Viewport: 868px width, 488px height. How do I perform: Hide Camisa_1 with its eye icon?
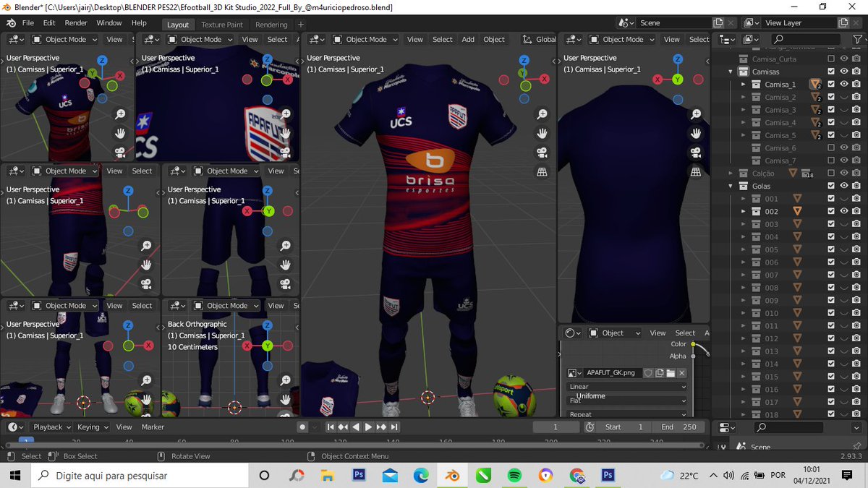[843, 85]
